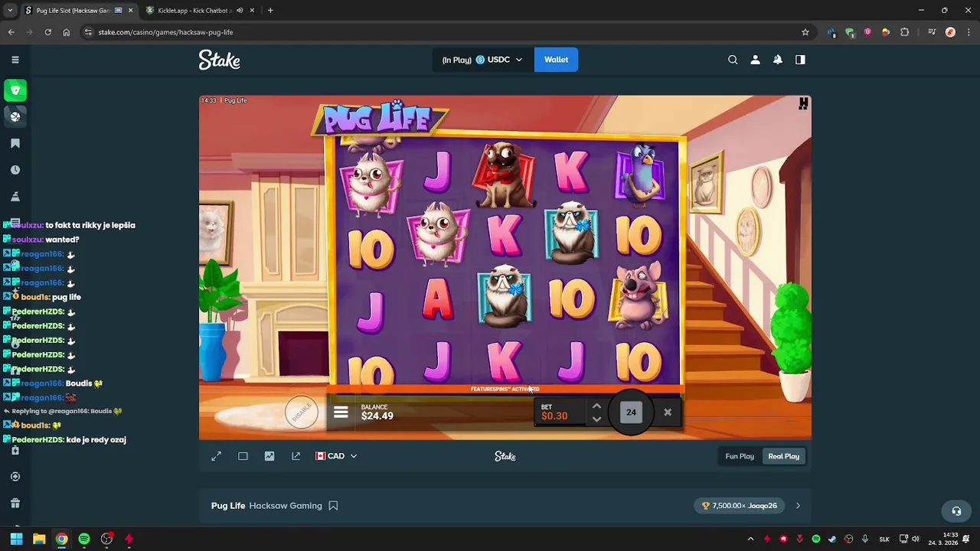
Task: Bookmark Pug Life as favourite
Action: pos(333,506)
